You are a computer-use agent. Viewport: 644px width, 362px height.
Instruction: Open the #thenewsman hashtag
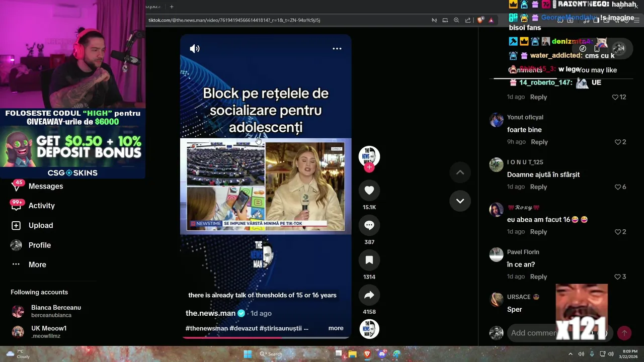207,328
